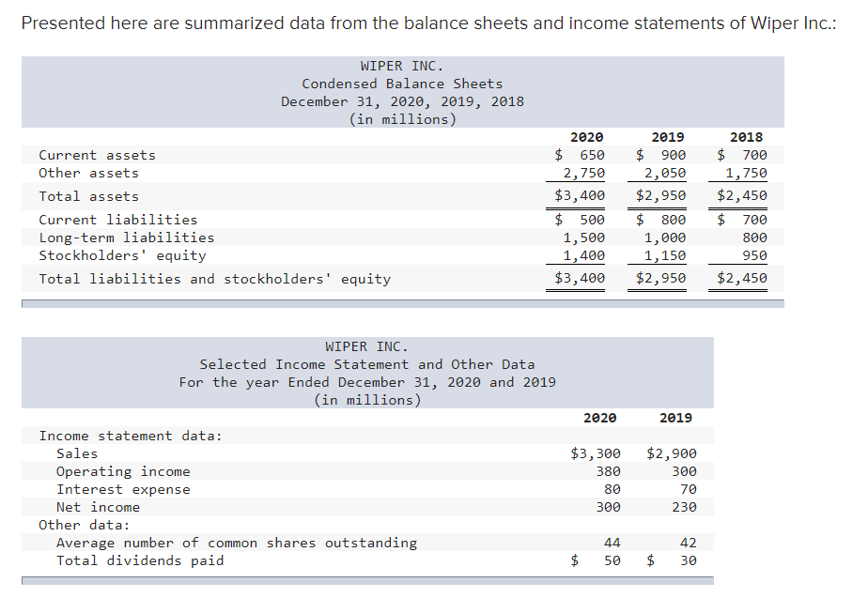This screenshot has width=868, height=598.
Task: Click the 2020 operating income value 380
Action: click(x=609, y=471)
